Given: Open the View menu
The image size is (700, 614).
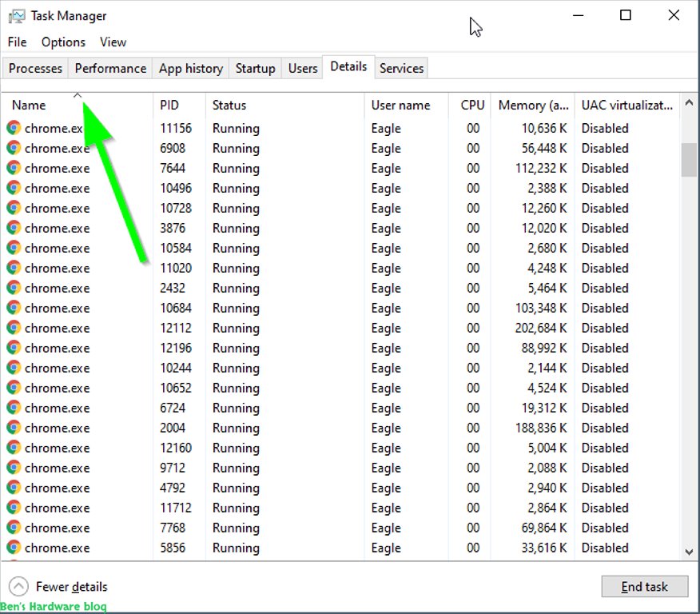Looking at the screenshot, I should point(113,42).
